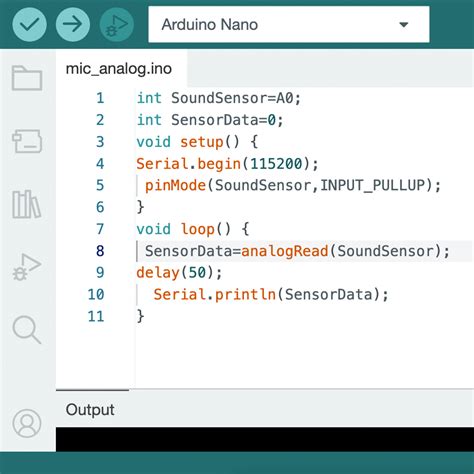This screenshot has height=474, width=474.
Task: Click the 'void loop() {' line
Action: tap(193, 229)
